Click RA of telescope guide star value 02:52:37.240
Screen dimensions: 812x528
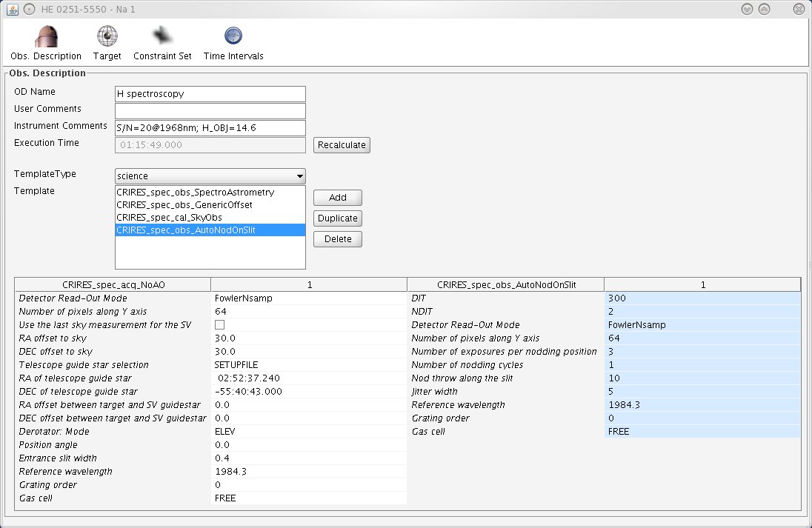[x=309, y=378]
